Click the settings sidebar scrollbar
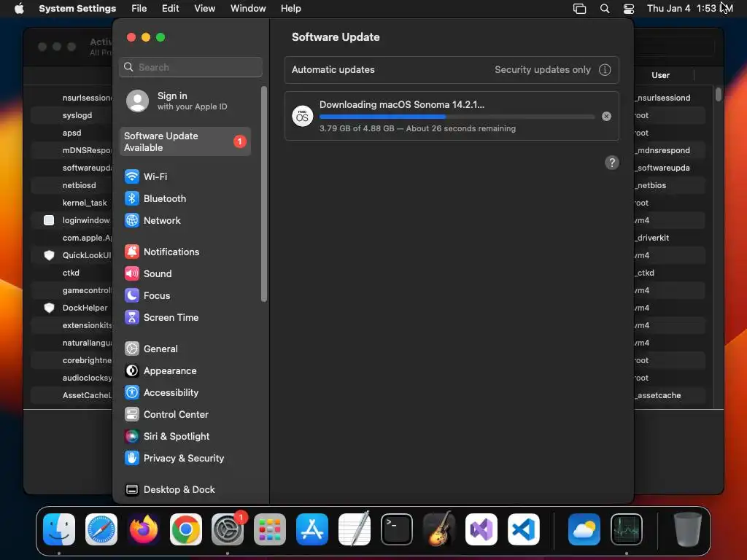Viewport: 747px width, 560px height. 264,194
